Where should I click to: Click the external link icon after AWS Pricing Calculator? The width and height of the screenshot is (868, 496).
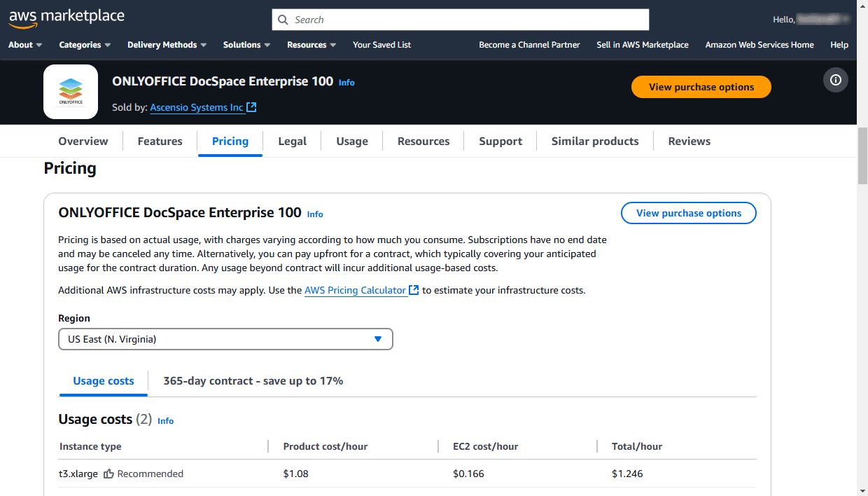pos(414,290)
